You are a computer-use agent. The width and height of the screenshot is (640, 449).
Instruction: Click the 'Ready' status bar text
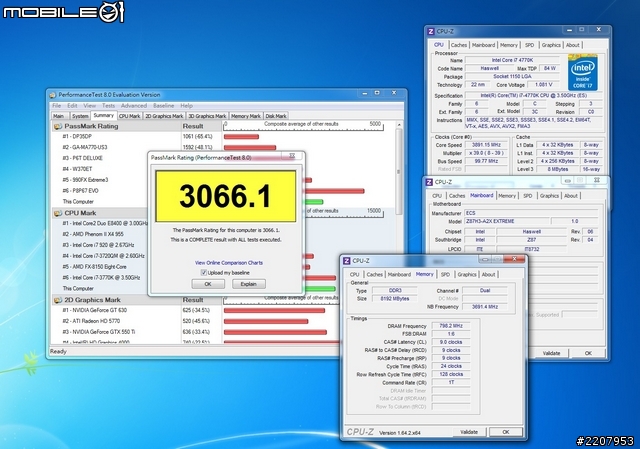58,351
